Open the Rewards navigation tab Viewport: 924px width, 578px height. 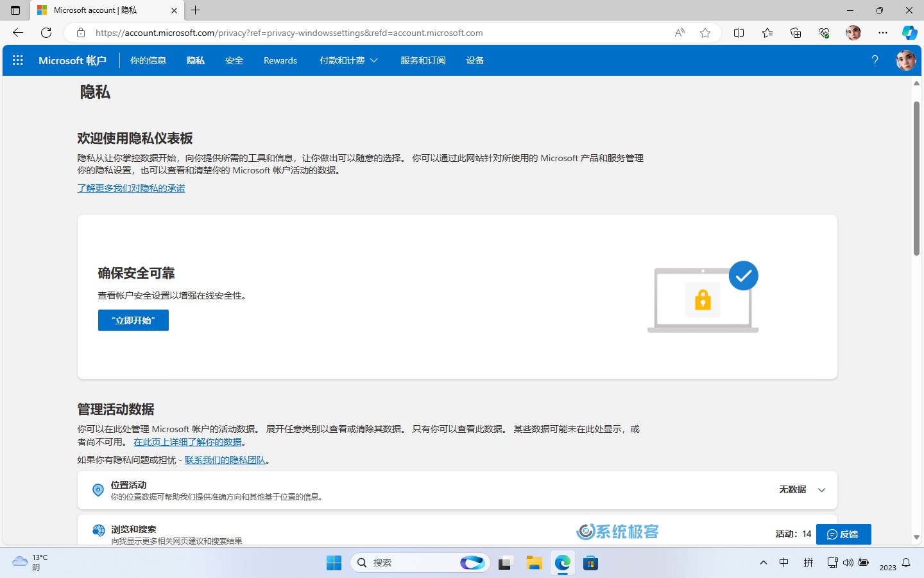tap(280, 60)
